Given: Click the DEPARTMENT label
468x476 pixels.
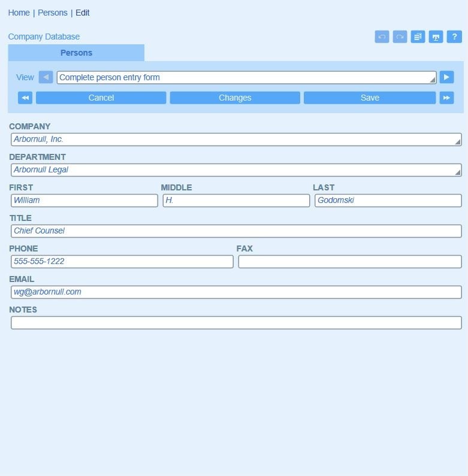Looking at the screenshot, I should 37,157.
